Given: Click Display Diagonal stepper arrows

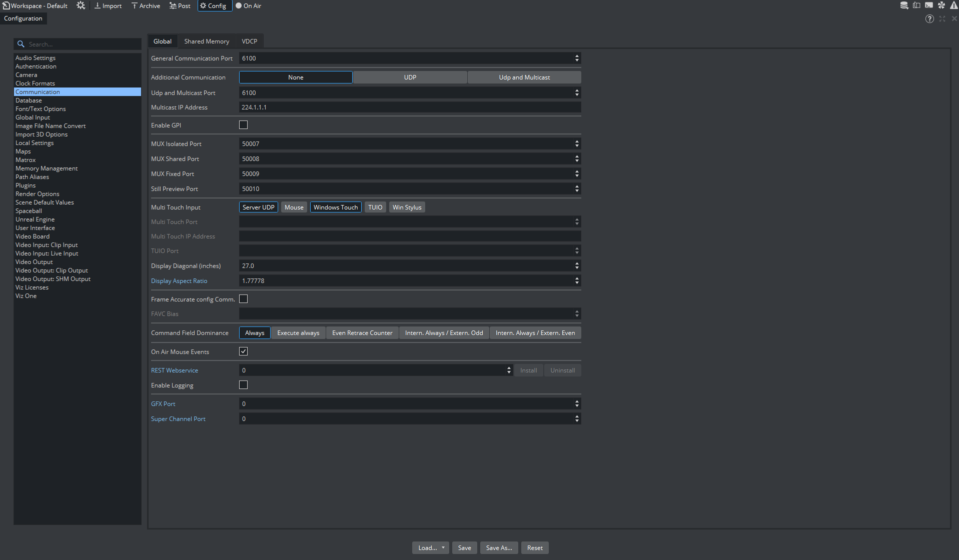Looking at the screenshot, I should pyautogui.click(x=577, y=266).
